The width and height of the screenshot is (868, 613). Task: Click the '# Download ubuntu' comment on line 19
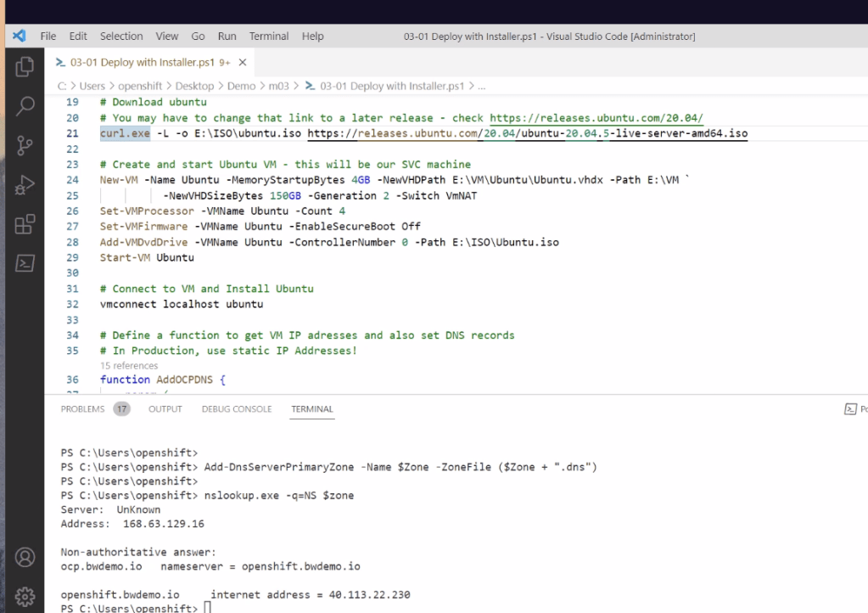pos(154,103)
